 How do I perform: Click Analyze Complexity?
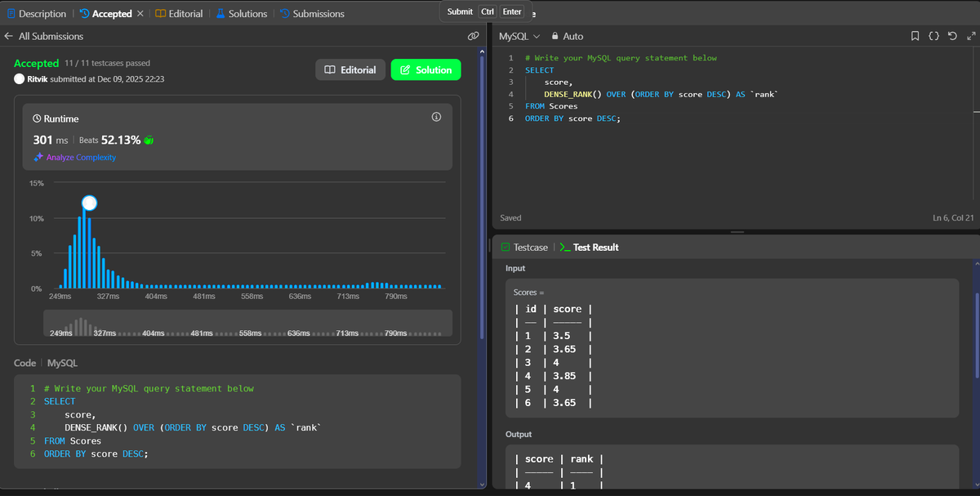coord(74,158)
